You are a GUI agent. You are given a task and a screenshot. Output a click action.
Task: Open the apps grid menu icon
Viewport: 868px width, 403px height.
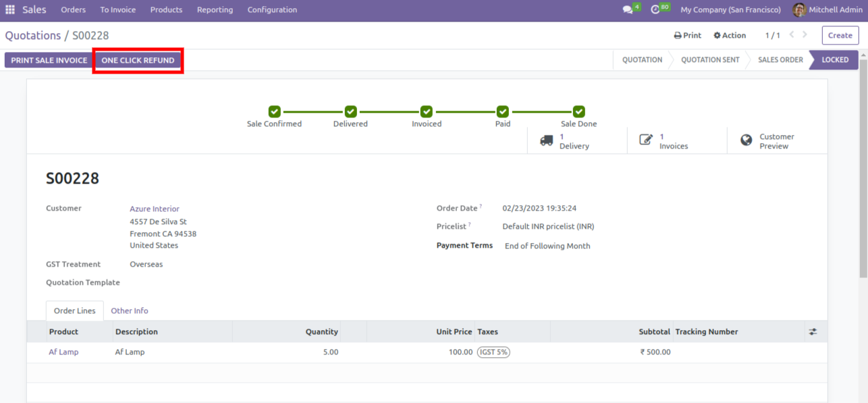(10, 10)
